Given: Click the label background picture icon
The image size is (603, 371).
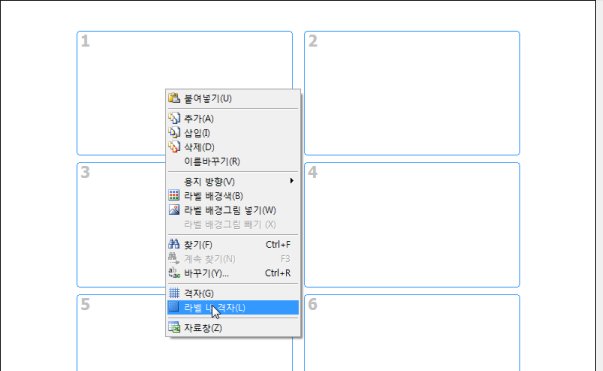Looking at the screenshot, I should 174,210.
